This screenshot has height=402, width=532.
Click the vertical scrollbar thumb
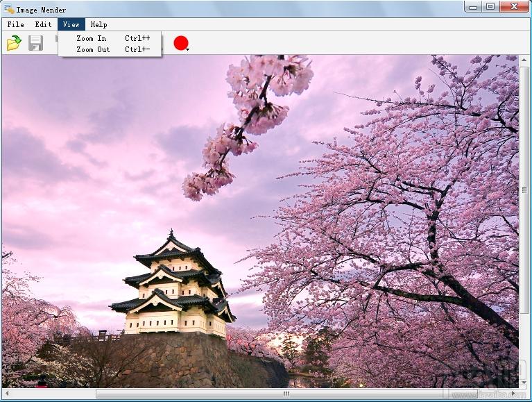(x=524, y=190)
